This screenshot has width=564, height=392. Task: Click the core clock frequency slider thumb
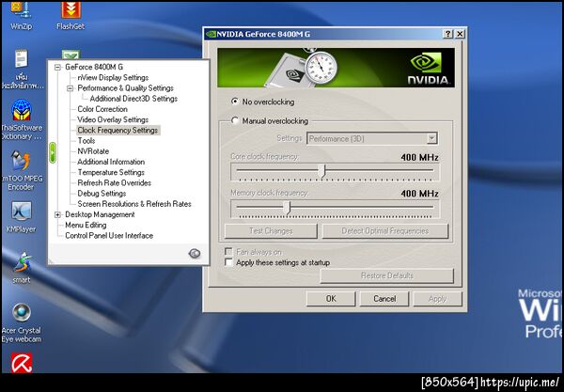pos(321,171)
